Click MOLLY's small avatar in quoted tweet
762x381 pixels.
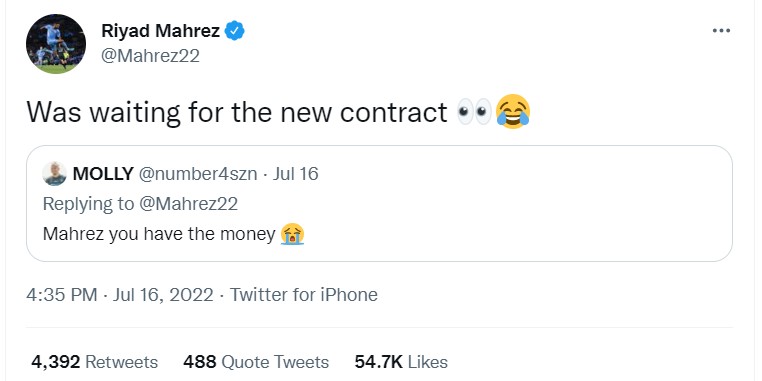point(54,173)
